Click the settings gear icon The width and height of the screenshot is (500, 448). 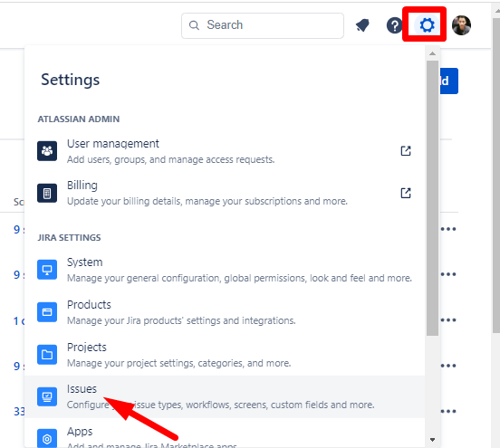pyautogui.click(x=427, y=24)
